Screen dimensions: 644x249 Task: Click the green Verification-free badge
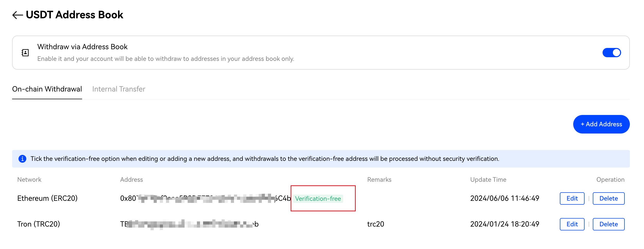tap(318, 199)
